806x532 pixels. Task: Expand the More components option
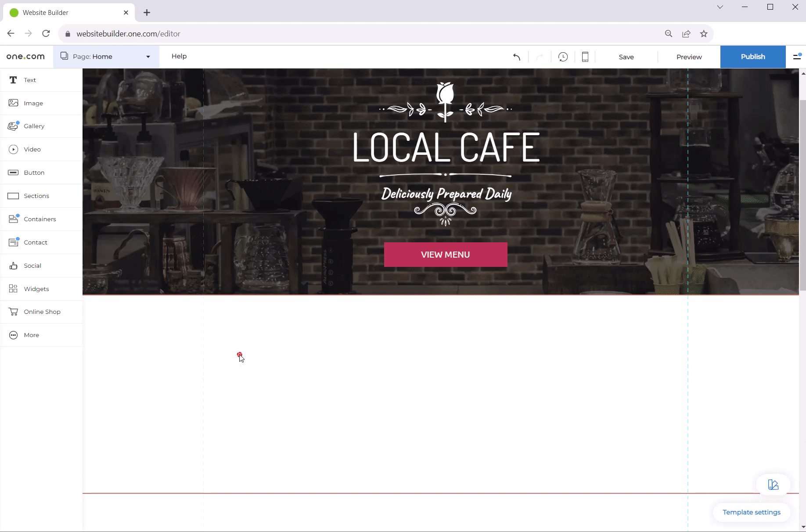(31, 335)
